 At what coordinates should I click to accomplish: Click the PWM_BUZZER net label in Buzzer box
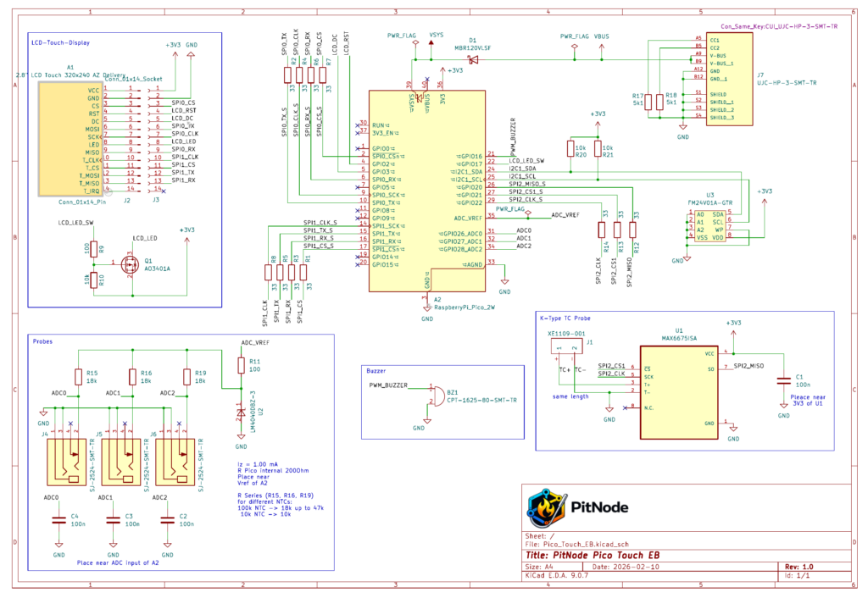[388, 385]
